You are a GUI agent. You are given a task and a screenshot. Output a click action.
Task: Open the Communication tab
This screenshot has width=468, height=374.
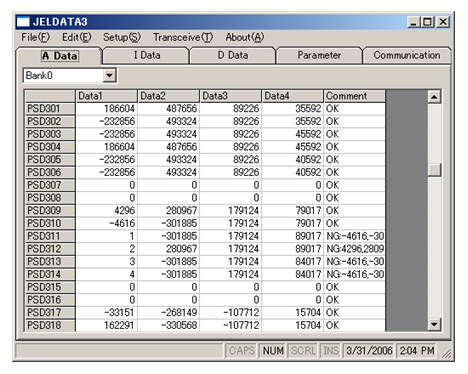(407, 55)
